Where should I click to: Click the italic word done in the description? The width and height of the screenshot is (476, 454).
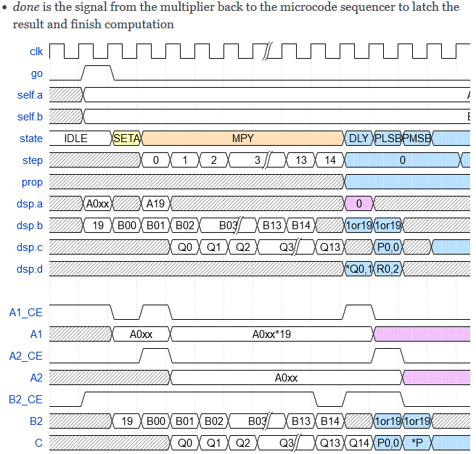pos(27,7)
